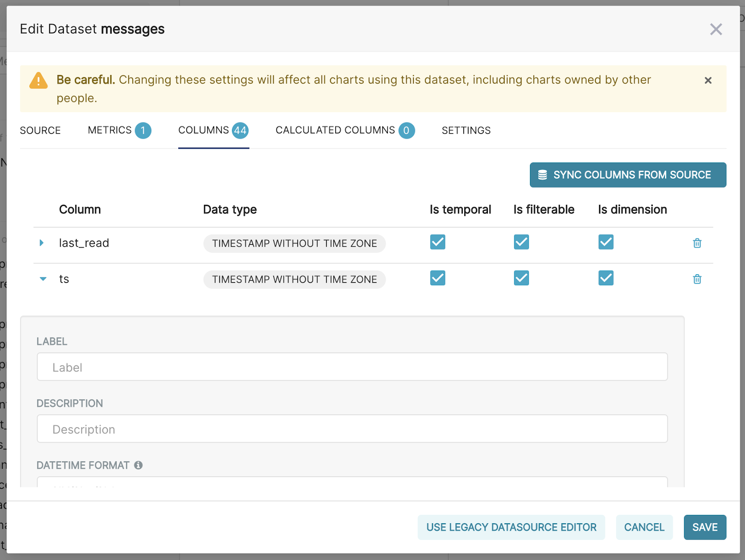
Task: Dismiss the Be careful warning banner
Action: coord(708,80)
